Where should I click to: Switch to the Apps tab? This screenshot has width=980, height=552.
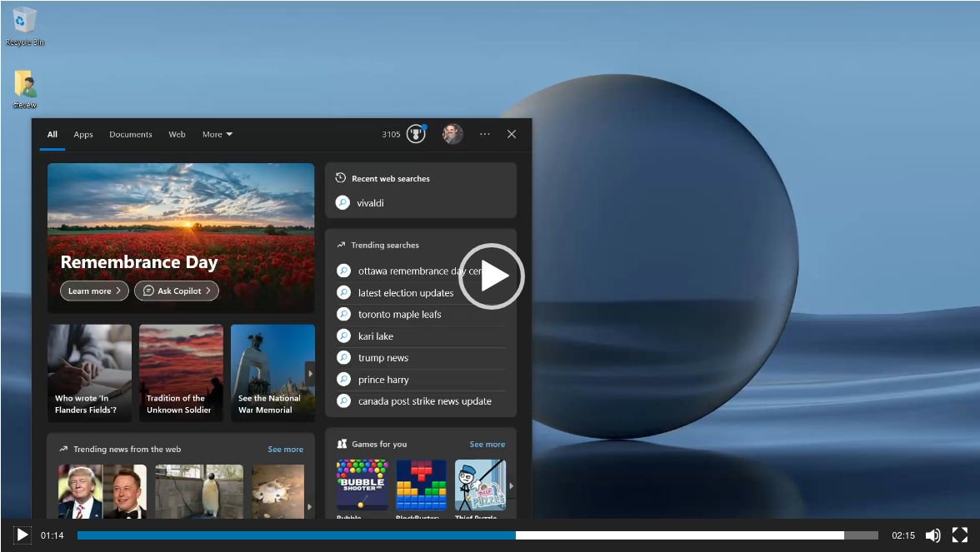click(x=83, y=134)
